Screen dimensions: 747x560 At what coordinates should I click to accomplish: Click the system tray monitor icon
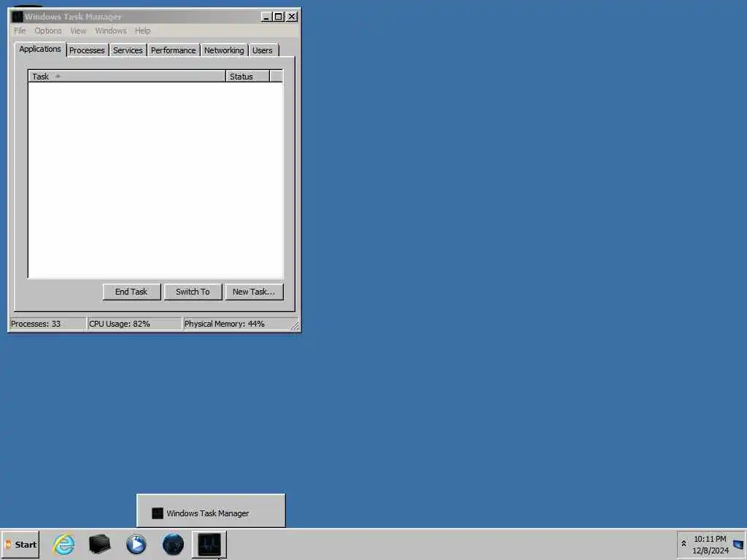coord(738,544)
